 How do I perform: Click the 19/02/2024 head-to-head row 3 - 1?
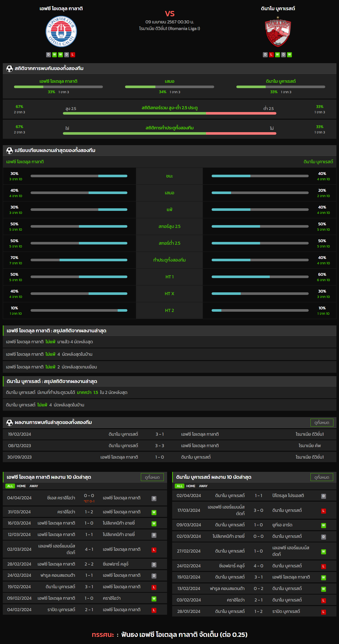click(x=170, y=434)
